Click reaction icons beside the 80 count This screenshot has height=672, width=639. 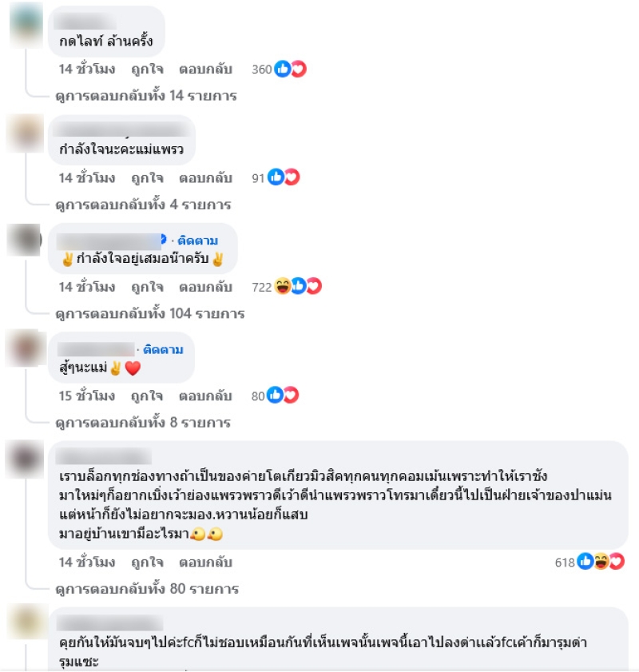point(283,396)
